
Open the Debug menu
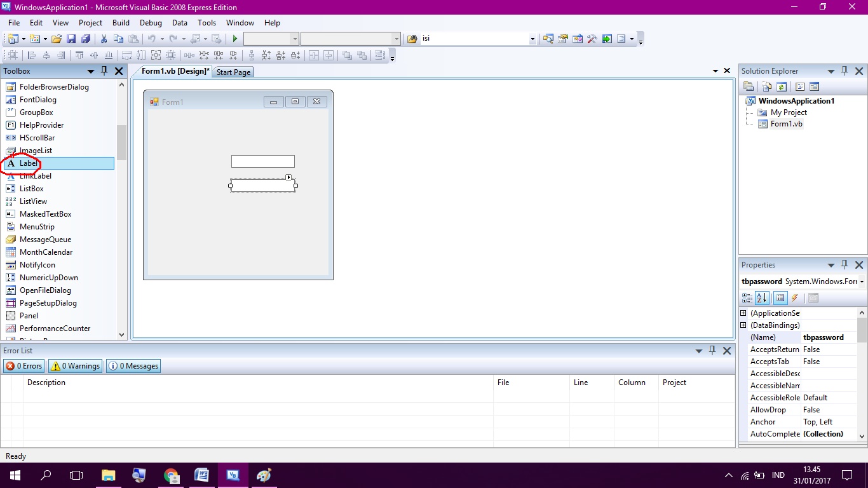point(151,22)
